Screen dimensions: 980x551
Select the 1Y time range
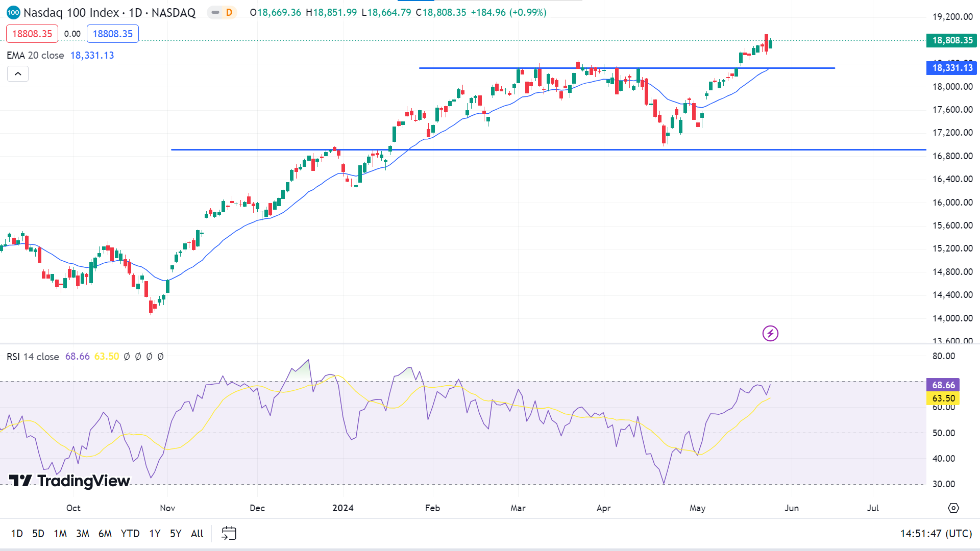click(x=155, y=533)
